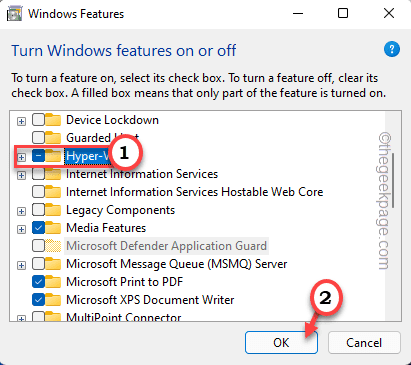Viewport: 411px width, 365px height.
Task: Expand Microsoft Message Queue (MSMQ) Server
Action: [21, 265]
